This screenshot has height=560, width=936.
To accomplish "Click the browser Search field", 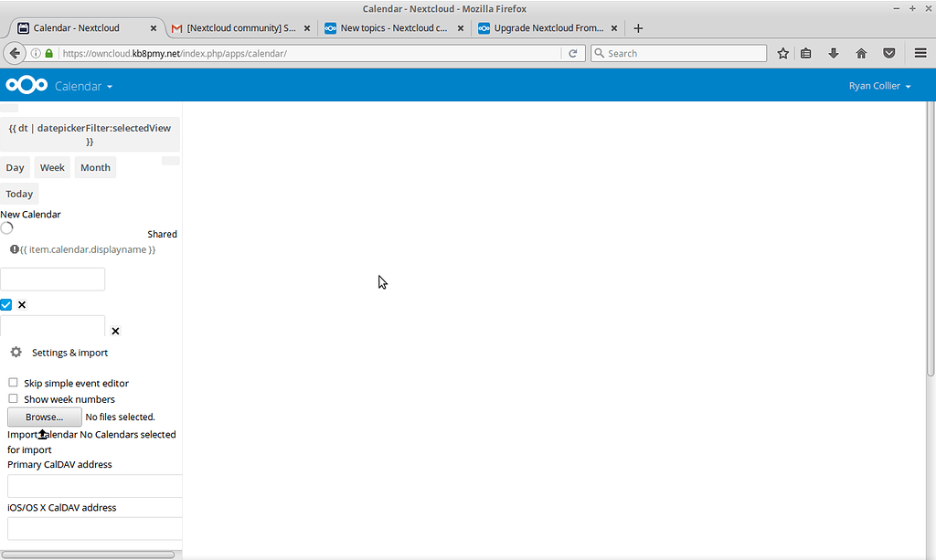I will [x=679, y=53].
